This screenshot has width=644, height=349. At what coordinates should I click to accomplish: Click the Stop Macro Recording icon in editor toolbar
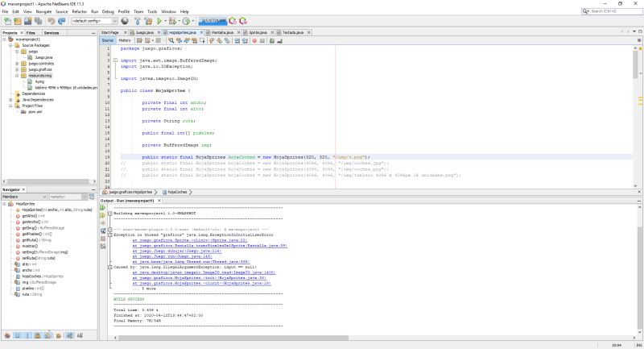(262, 40)
